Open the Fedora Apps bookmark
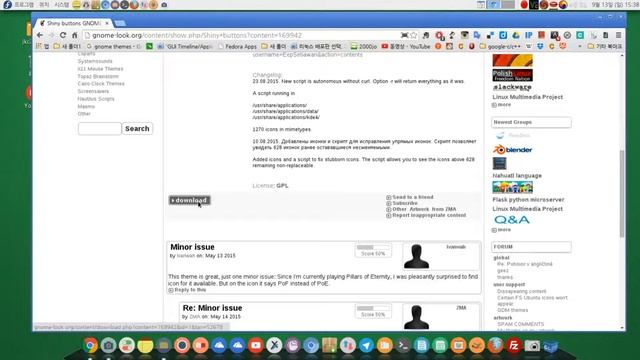The width and height of the screenshot is (640, 360). (x=237, y=47)
